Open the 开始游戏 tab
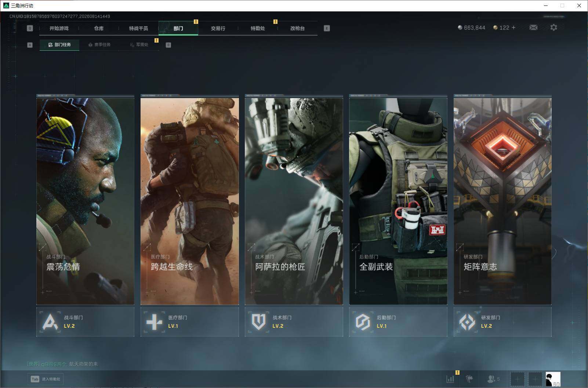588x388 pixels. (59, 28)
